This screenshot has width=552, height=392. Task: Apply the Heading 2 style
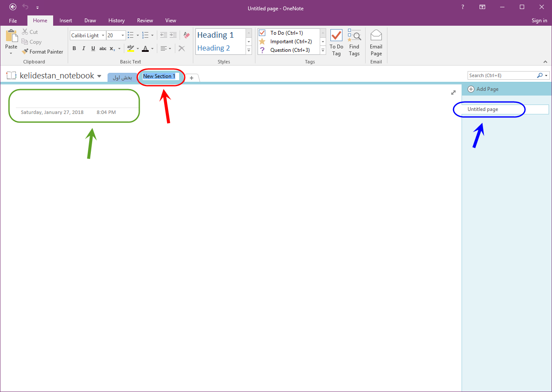click(213, 48)
